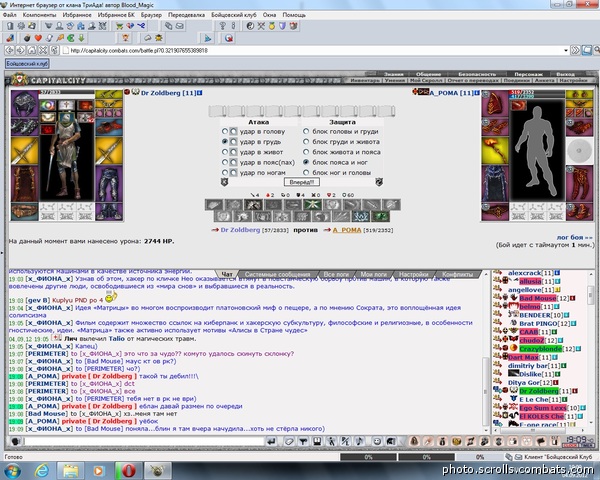
Task: Click the green skill icon ending second combat row
Action: pyautogui.click(x=380, y=217)
